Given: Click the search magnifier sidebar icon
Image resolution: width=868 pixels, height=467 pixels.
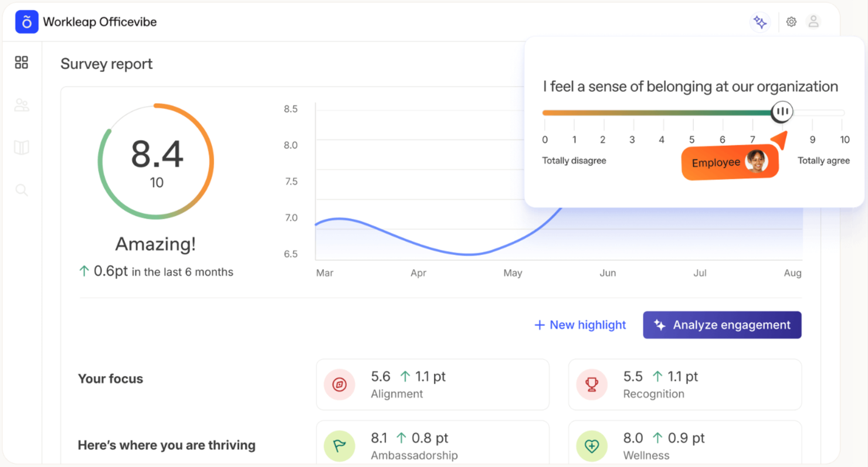Looking at the screenshot, I should coord(22,190).
